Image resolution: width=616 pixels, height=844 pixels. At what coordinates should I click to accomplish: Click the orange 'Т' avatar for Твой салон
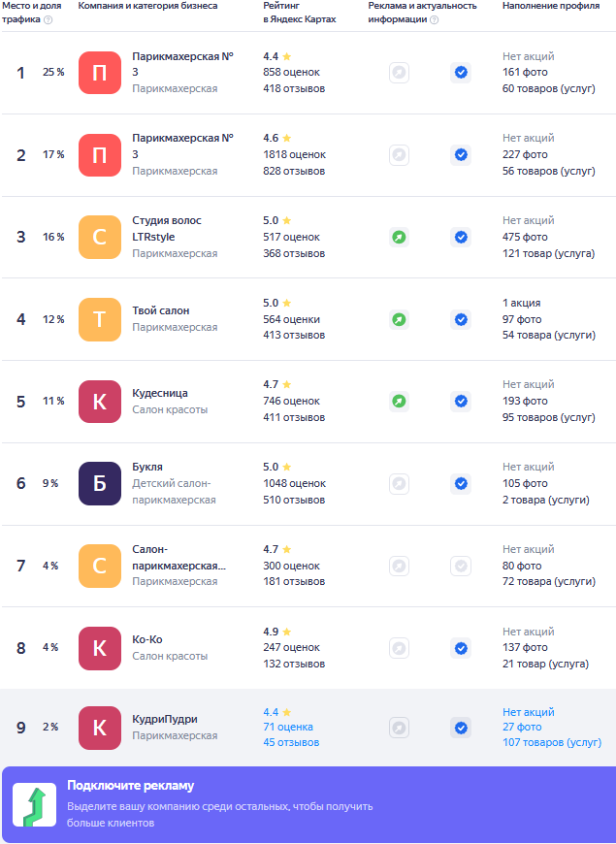100,319
